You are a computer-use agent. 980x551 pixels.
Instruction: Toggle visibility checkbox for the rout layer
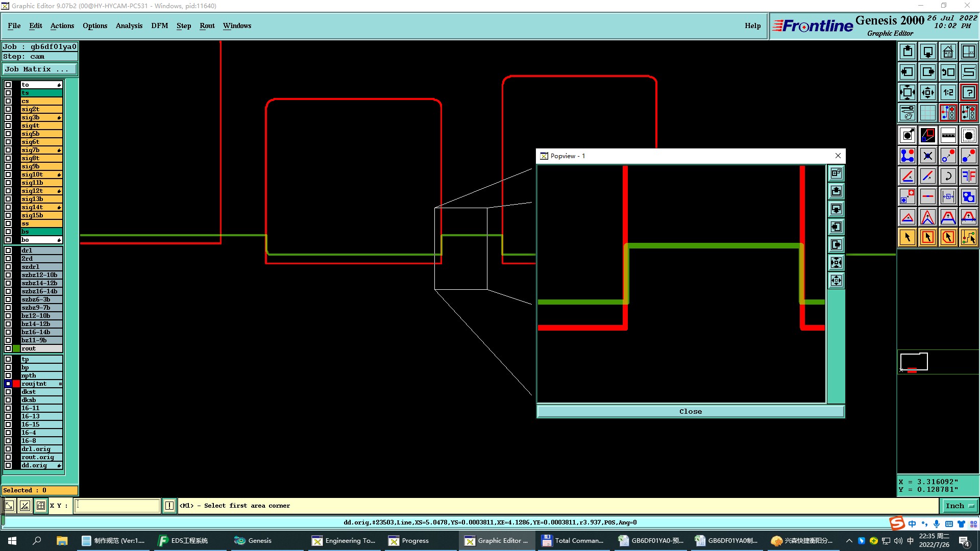[8, 348]
